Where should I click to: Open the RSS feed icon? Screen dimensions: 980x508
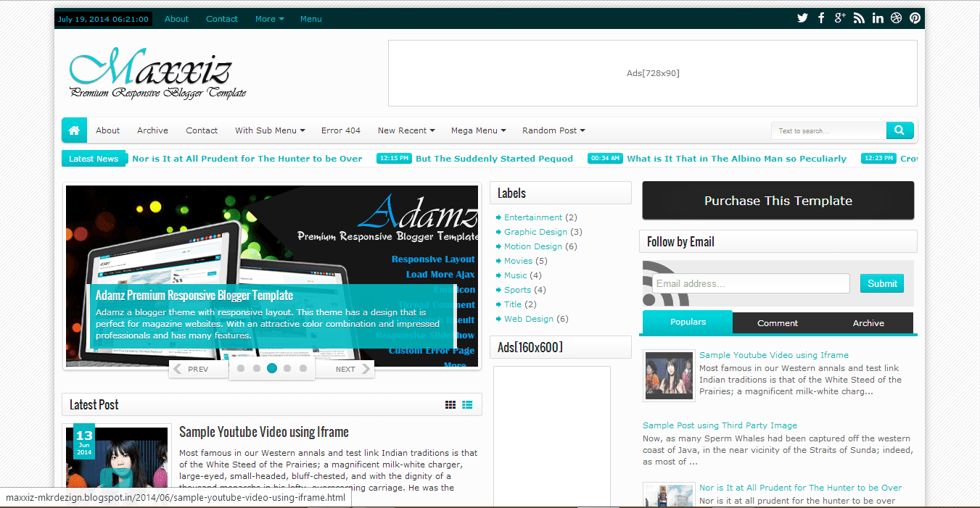pos(859,18)
